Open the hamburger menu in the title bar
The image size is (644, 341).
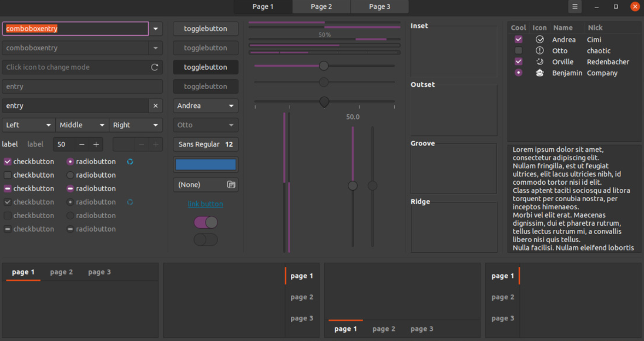point(575,7)
